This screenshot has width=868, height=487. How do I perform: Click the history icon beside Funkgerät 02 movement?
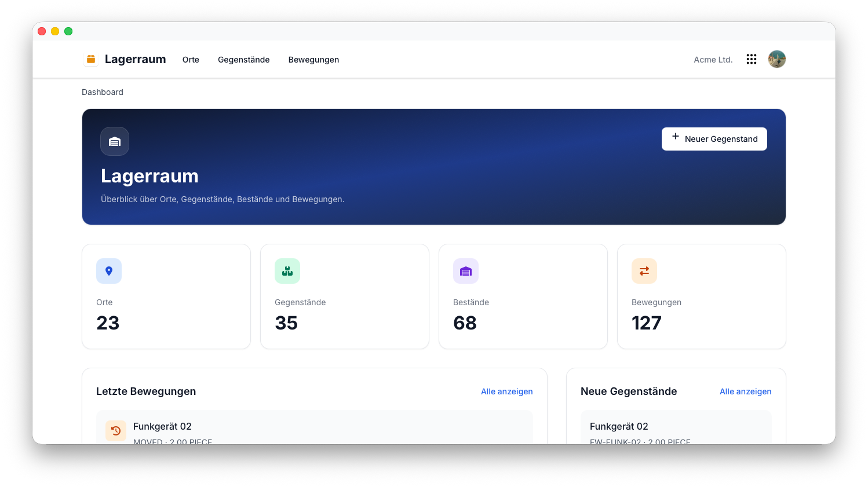point(116,431)
